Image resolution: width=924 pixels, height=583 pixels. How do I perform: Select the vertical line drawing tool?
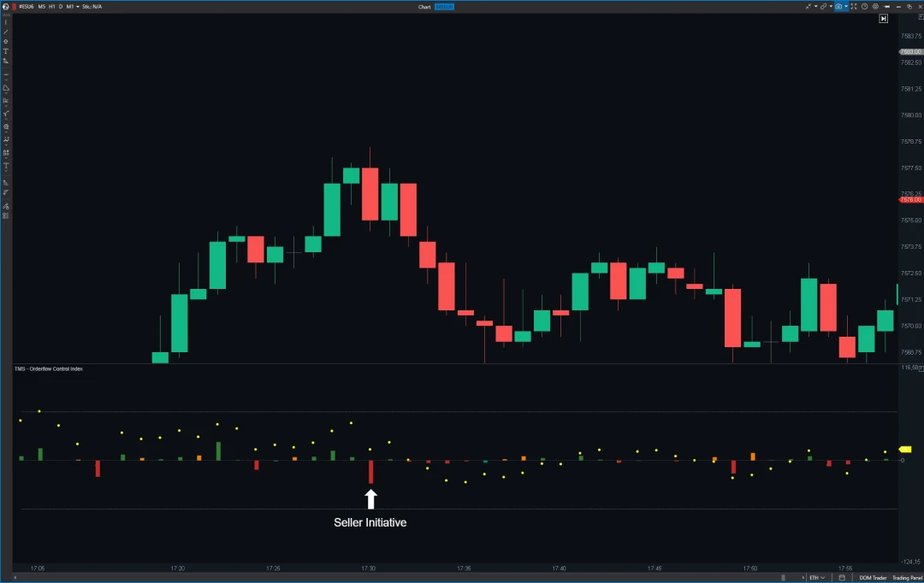(x=6, y=22)
